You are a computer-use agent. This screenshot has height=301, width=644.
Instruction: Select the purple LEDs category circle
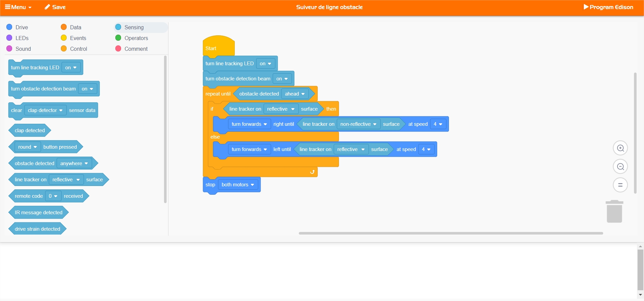pyautogui.click(x=9, y=38)
